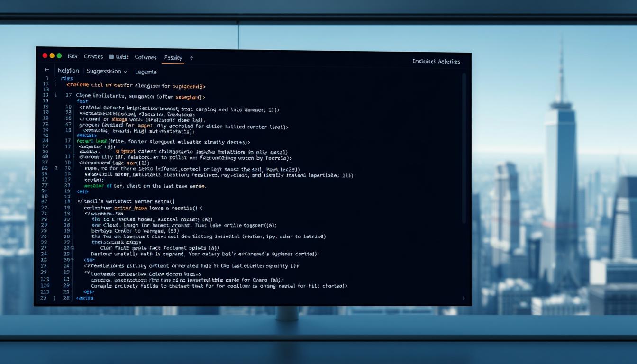637x364 pixels.
Task: Open a new tab with the plus icon
Action: pyautogui.click(x=191, y=57)
